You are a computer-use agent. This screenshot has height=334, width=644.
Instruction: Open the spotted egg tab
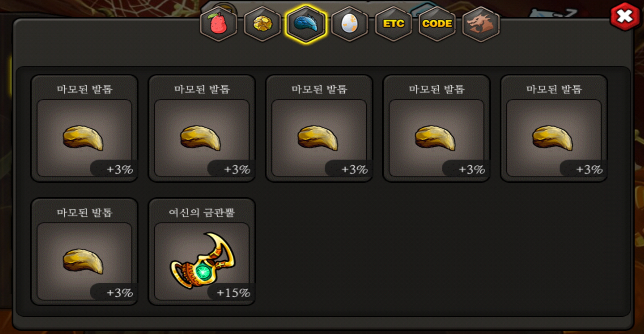[349, 24]
